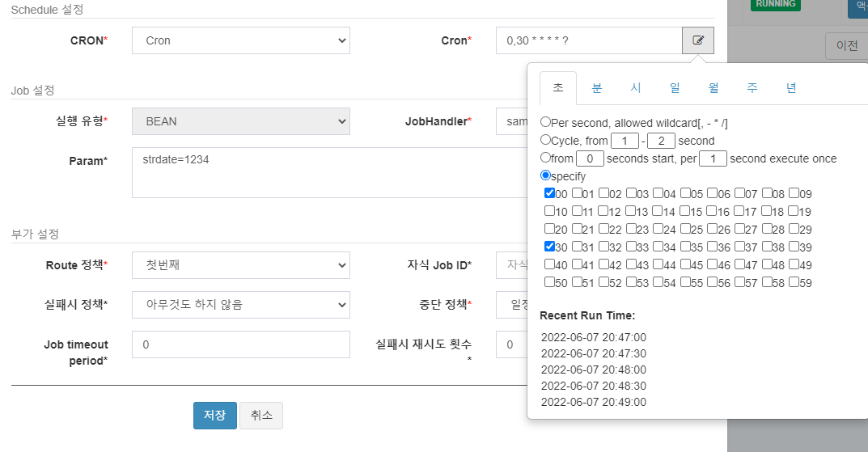Uncheck the 00 second checkbox
The width and height of the screenshot is (868, 452).
549,192
